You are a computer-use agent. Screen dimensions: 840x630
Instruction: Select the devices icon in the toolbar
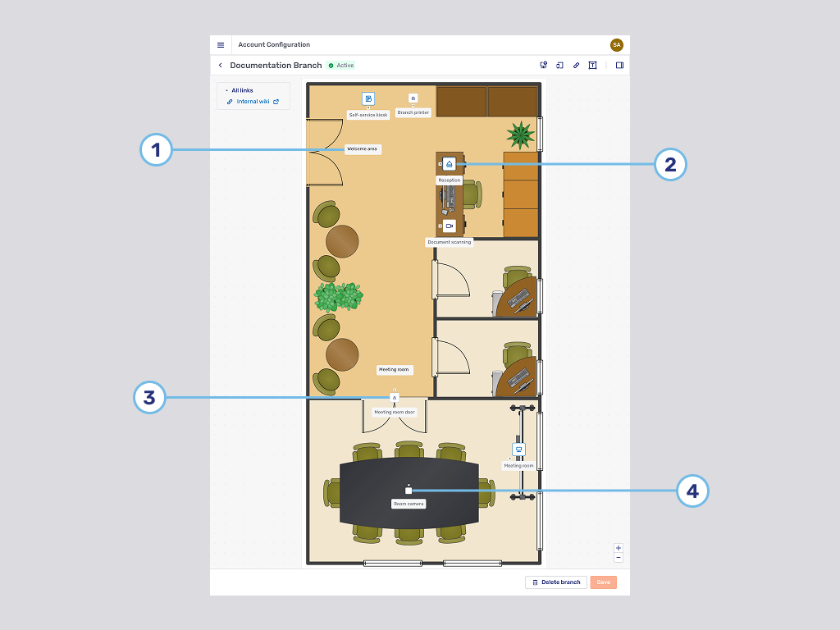(x=560, y=65)
